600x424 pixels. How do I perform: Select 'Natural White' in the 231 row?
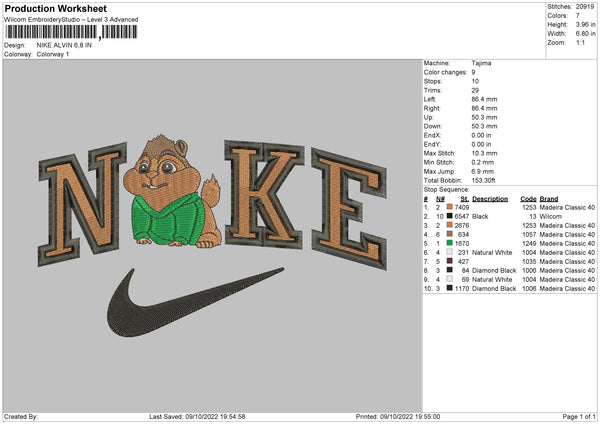coord(492,252)
